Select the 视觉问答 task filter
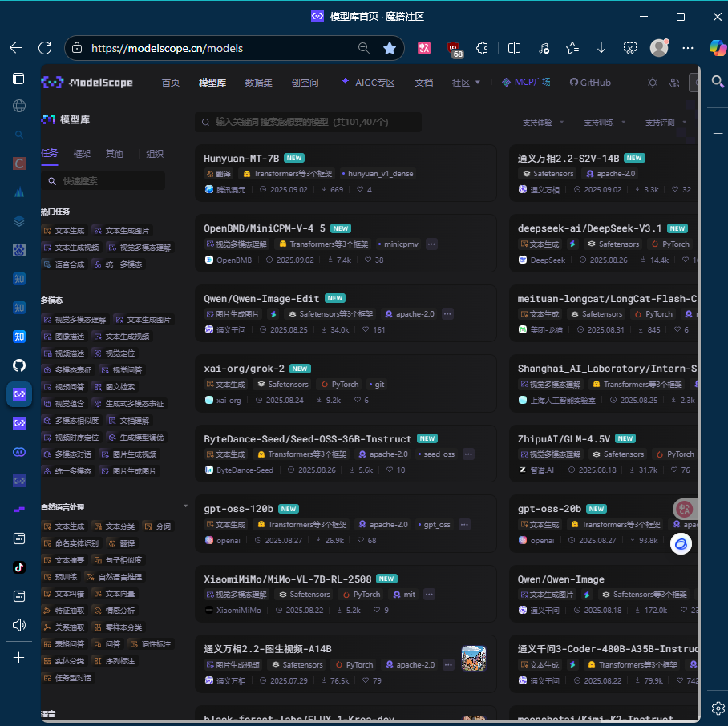This screenshot has height=726, width=728. pos(122,370)
